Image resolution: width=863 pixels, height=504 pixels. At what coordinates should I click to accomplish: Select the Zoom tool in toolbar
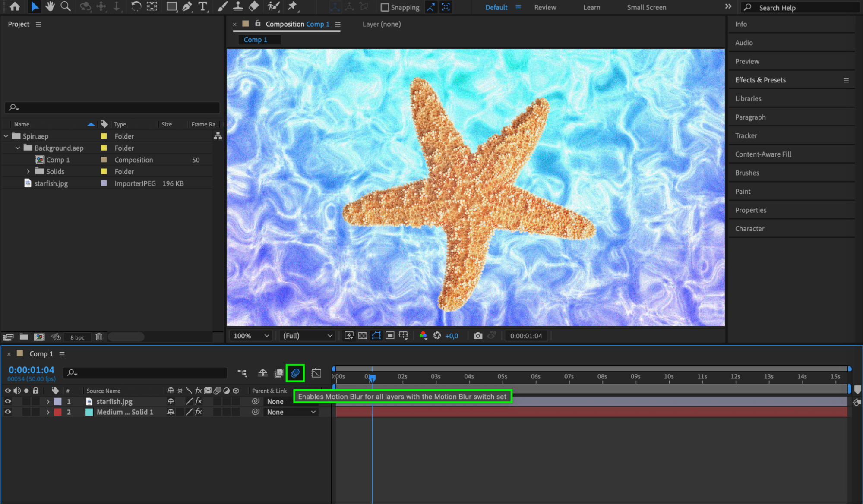tap(66, 6)
